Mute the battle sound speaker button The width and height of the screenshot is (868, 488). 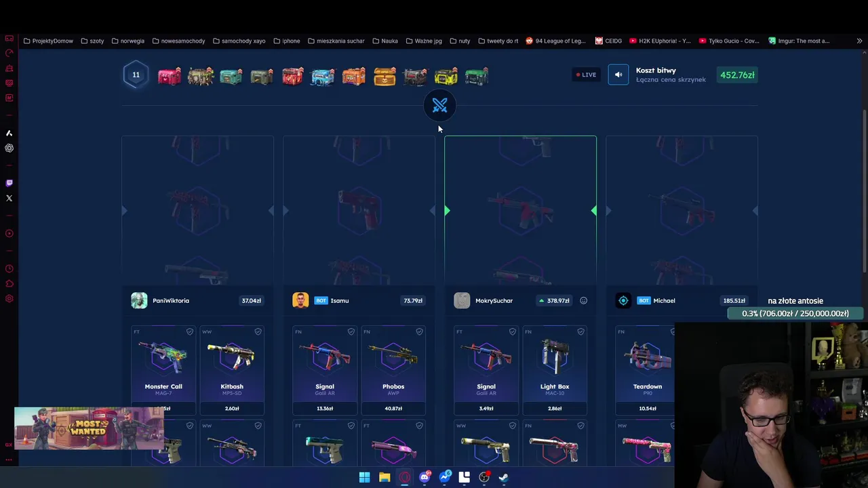618,75
